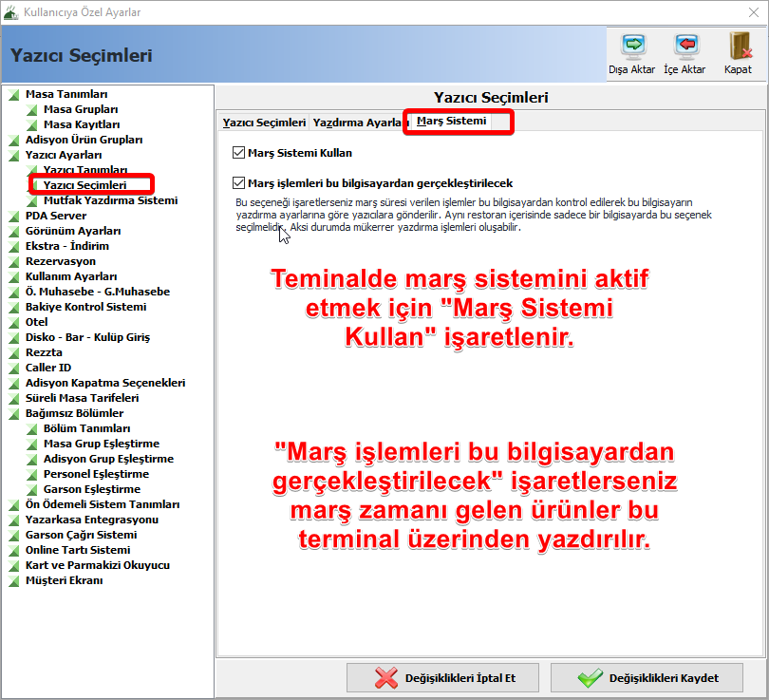Select Ö. Muhasebe - G.Muhasebe item
769x700 pixels.
[98, 292]
